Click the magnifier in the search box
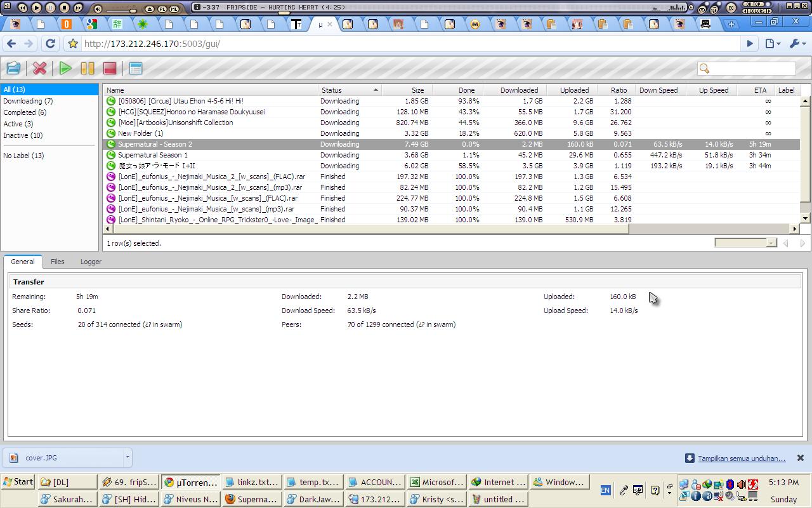 coord(704,69)
